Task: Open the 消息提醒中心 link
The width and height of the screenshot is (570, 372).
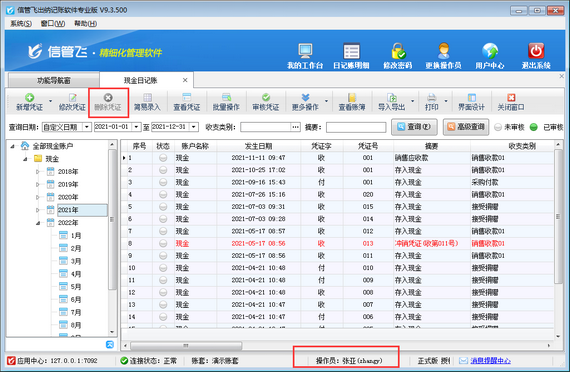Action: tap(490, 361)
